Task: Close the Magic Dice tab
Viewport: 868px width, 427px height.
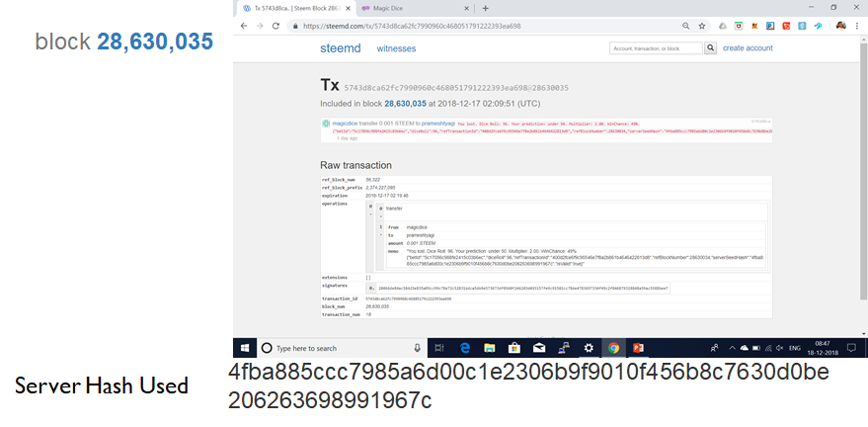Action: coord(466,8)
